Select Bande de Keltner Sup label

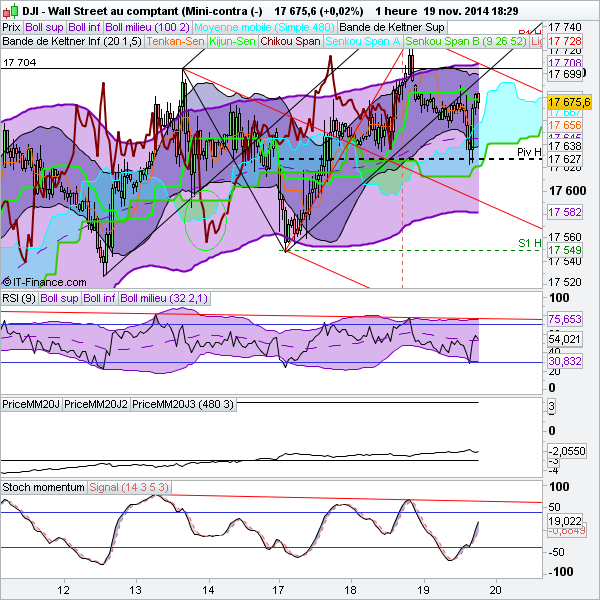392,28
